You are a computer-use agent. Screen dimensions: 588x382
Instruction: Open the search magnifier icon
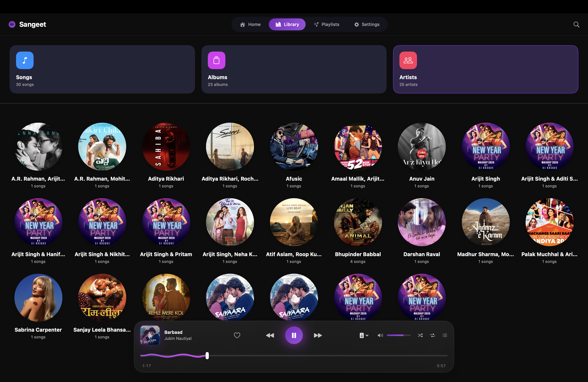pos(576,24)
